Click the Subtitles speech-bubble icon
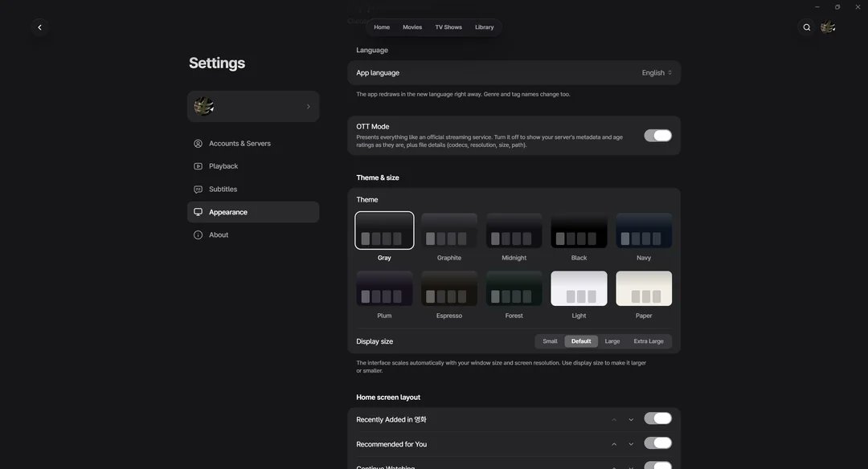 [x=198, y=190]
